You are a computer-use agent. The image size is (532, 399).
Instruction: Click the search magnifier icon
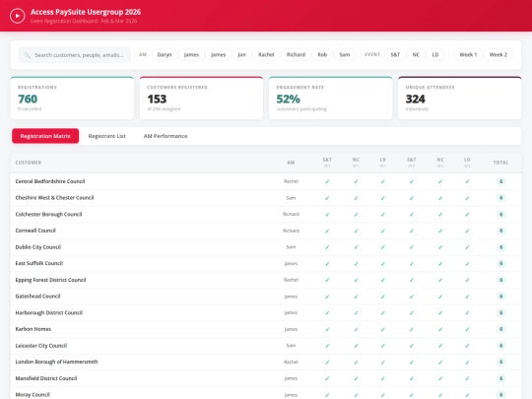point(28,55)
